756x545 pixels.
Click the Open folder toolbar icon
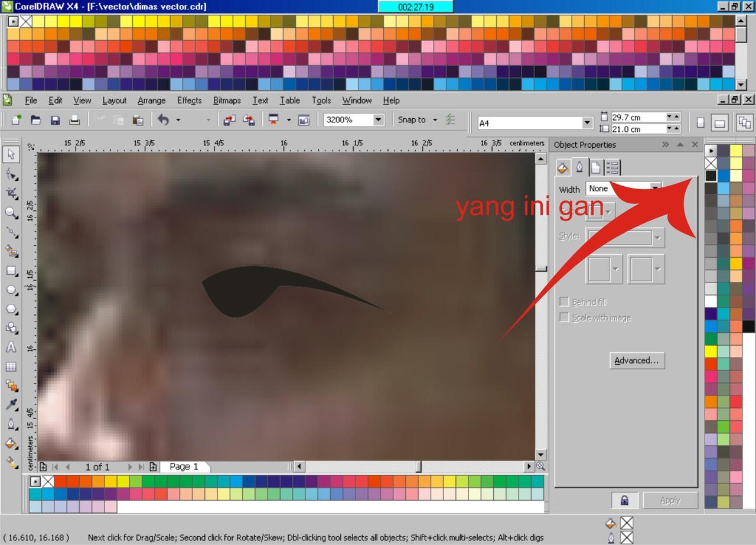point(36,120)
